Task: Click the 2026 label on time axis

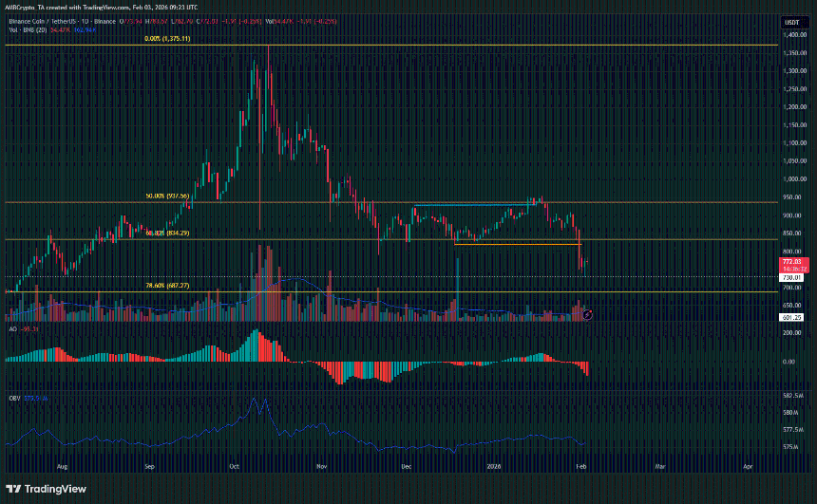Action: pos(493,467)
